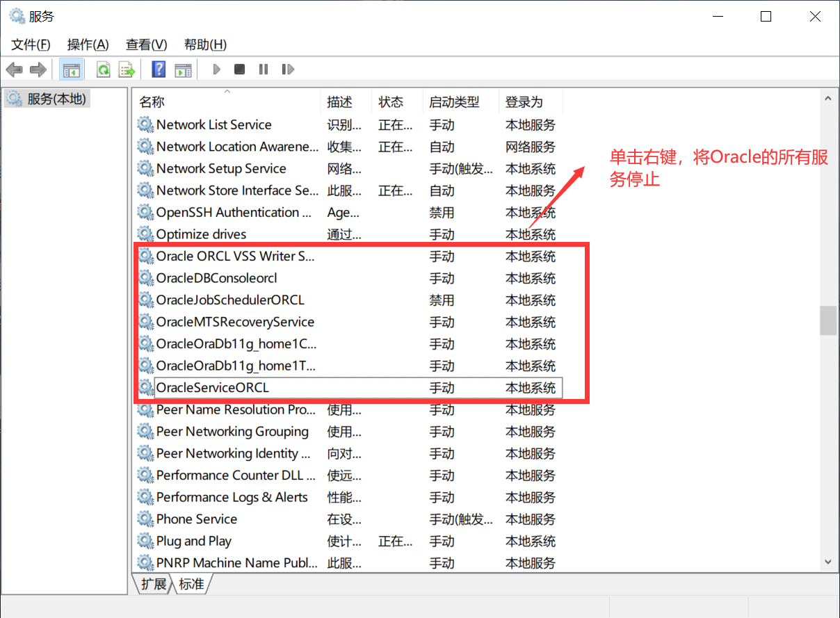
Task: Click the gear icon of OracleJobSchedulerORCL
Action: tap(145, 300)
